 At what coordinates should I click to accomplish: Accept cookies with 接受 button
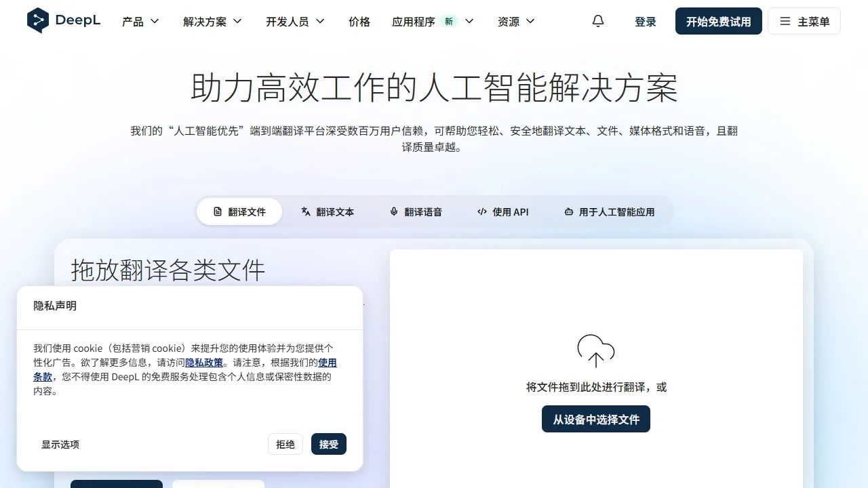[x=329, y=444]
